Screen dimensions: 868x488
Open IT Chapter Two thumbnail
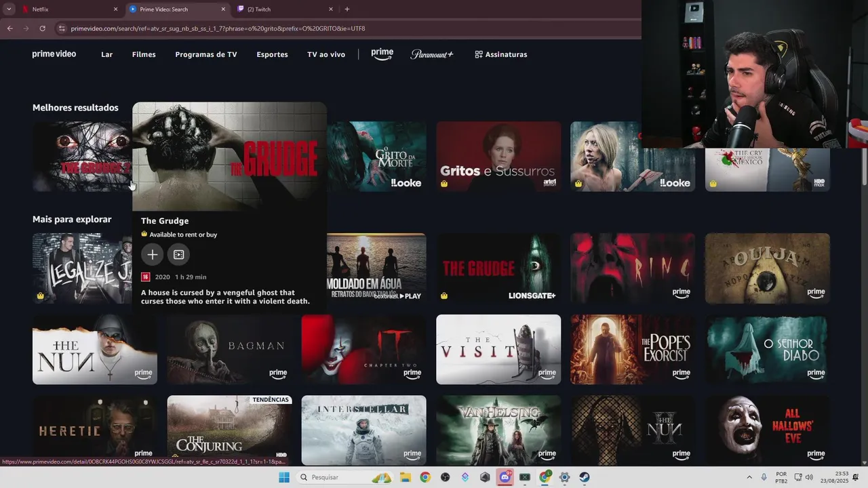364,350
